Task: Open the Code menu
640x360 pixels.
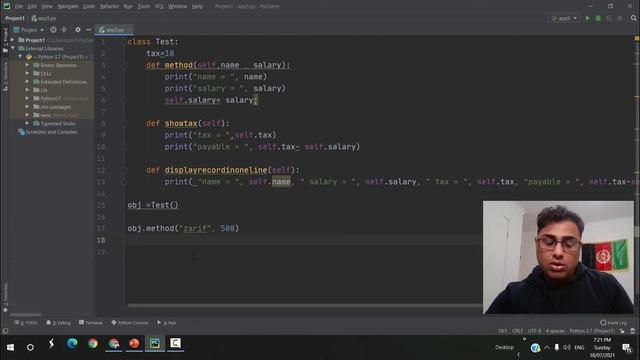Action: tap(89, 6)
